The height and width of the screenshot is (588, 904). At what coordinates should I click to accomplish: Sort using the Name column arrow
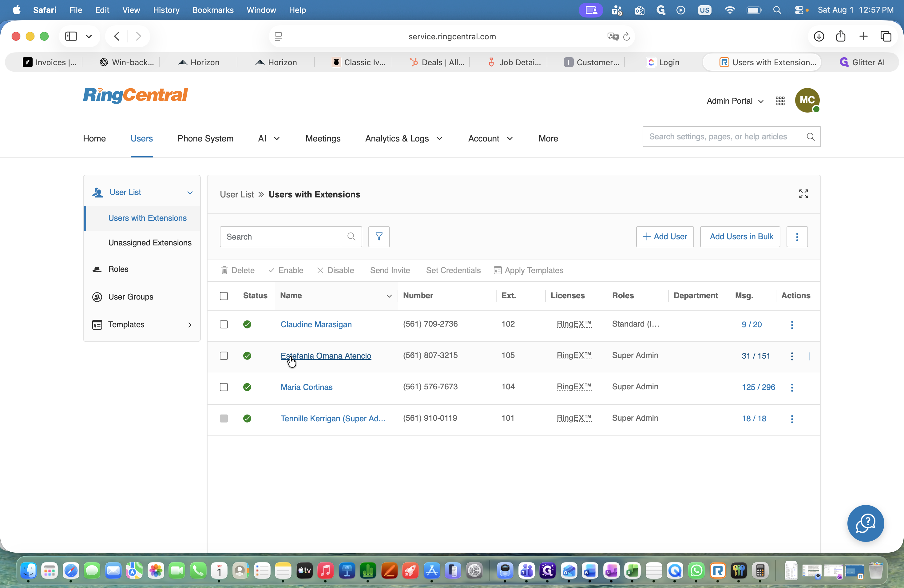tap(389, 296)
